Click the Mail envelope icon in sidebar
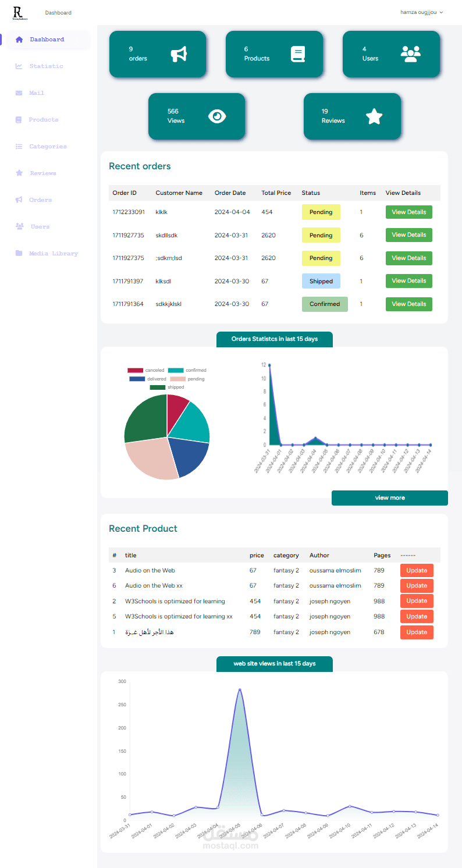The image size is (462, 868). 19,93
